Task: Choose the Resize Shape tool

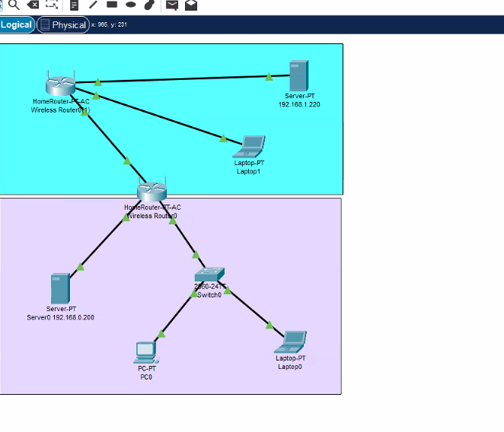Action: (52, 5)
